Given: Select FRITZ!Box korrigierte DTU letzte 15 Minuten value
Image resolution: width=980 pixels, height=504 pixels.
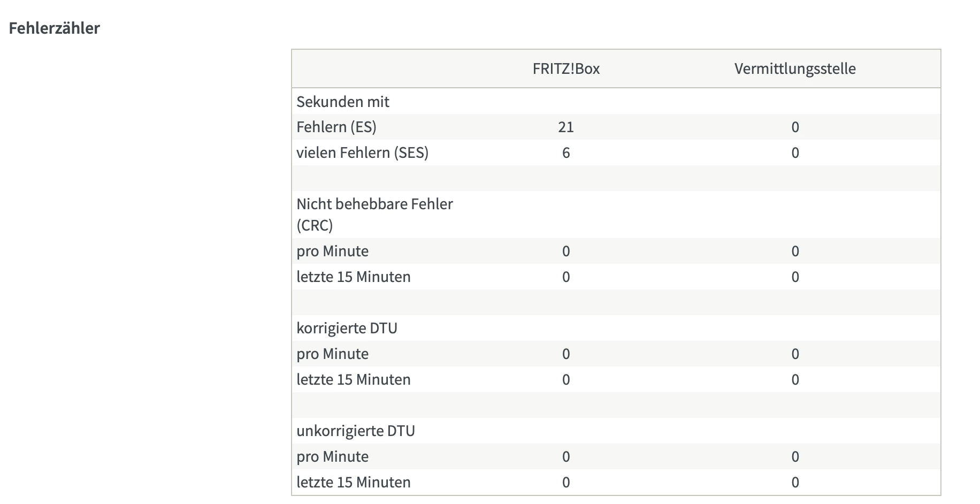Looking at the screenshot, I should (x=566, y=380).
